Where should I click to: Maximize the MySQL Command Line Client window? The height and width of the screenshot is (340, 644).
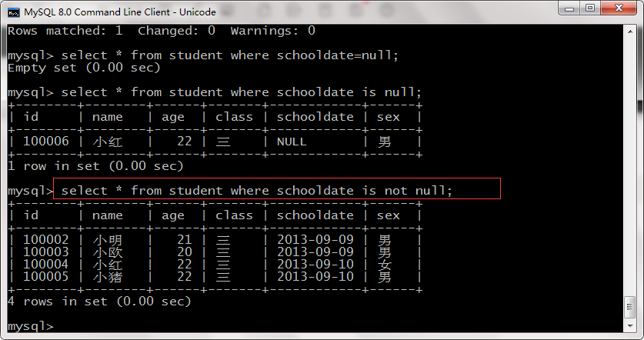click(x=590, y=8)
